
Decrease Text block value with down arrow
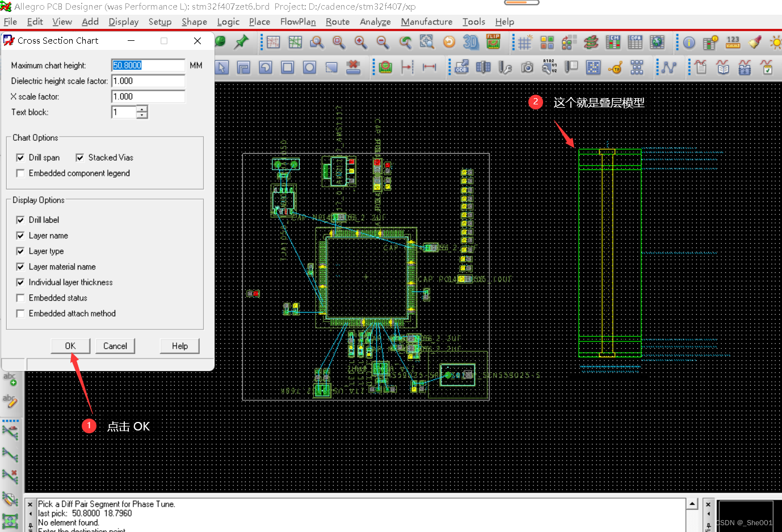[142, 115]
